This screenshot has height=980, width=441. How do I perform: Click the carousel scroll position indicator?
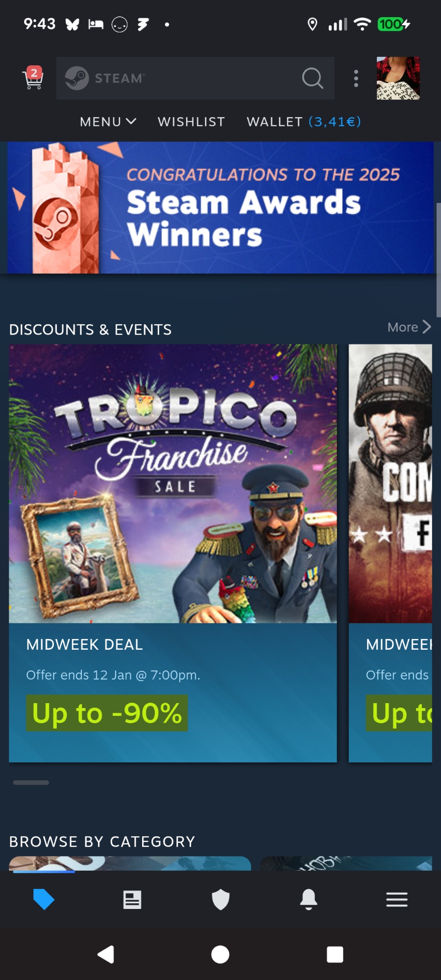coord(31,783)
